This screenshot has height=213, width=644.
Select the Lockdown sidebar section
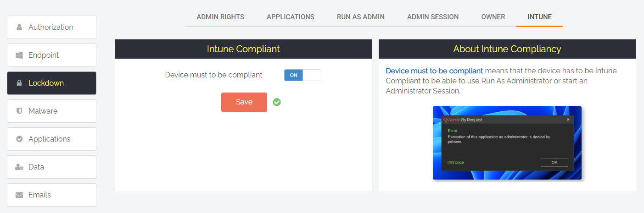click(x=51, y=83)
